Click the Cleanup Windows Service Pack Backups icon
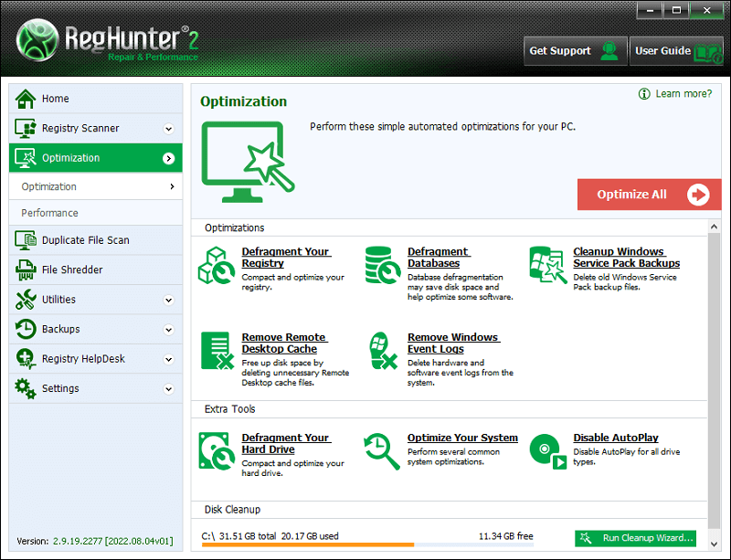This screenshot has width=731, height=560. [x=548, y=265]
